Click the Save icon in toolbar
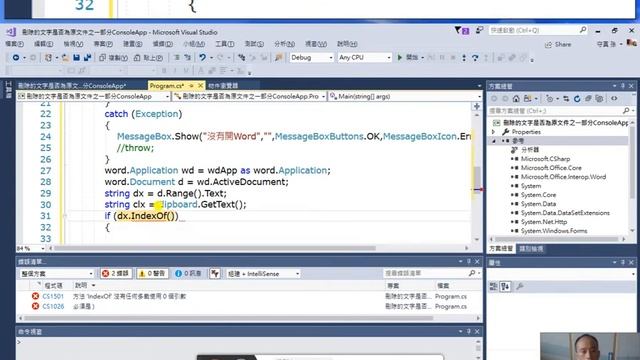The width and height of the screenshot is (640, 360). click(x=76, y=58)
